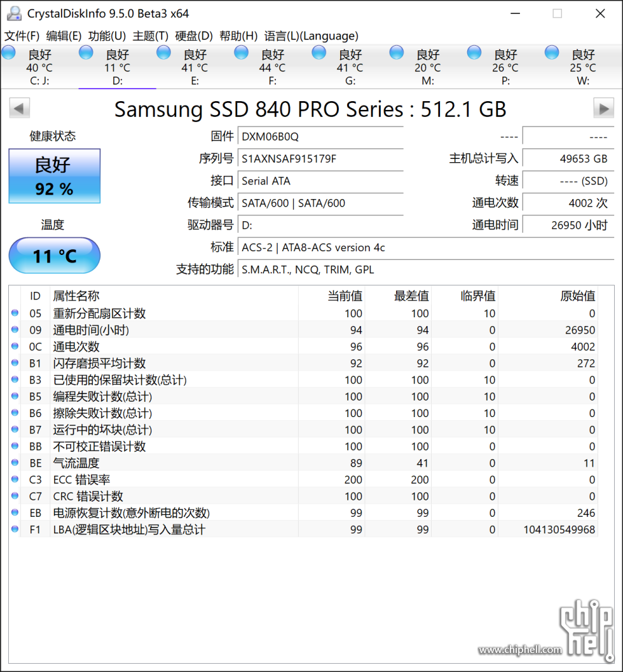Select the 通电时间(小时) attribute row

point(303,330)
